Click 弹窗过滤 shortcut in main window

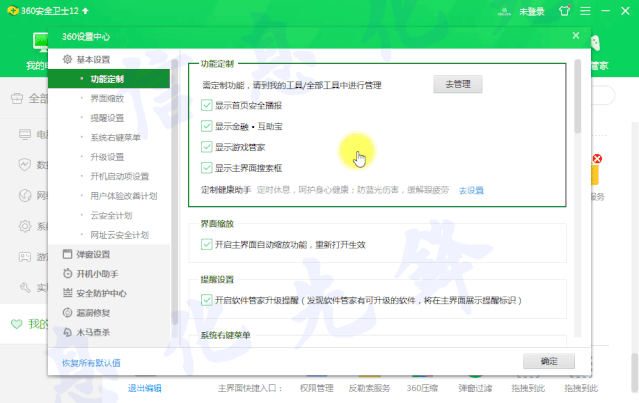[475, 388]
